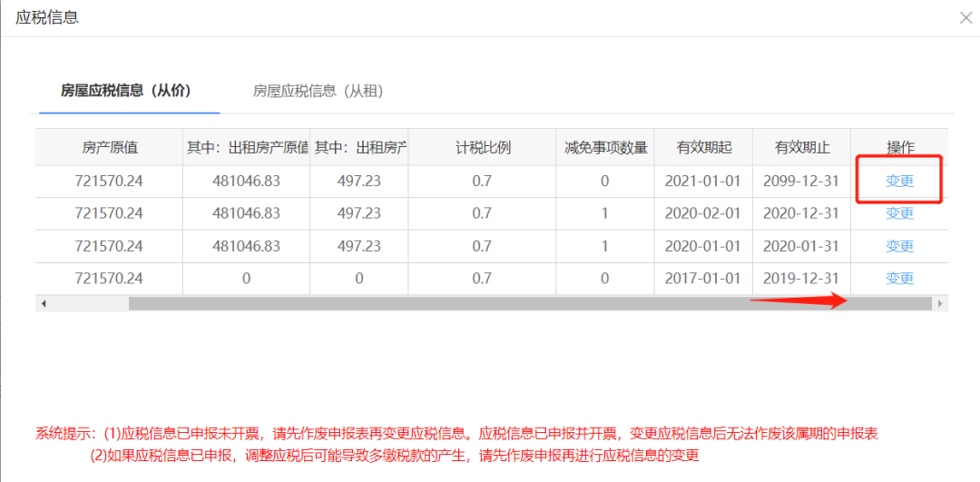This screenshot has width=980, height=482.
Task: Click 481046.83 in the 2020-02-01 row
Action: (x=246, y=213)
